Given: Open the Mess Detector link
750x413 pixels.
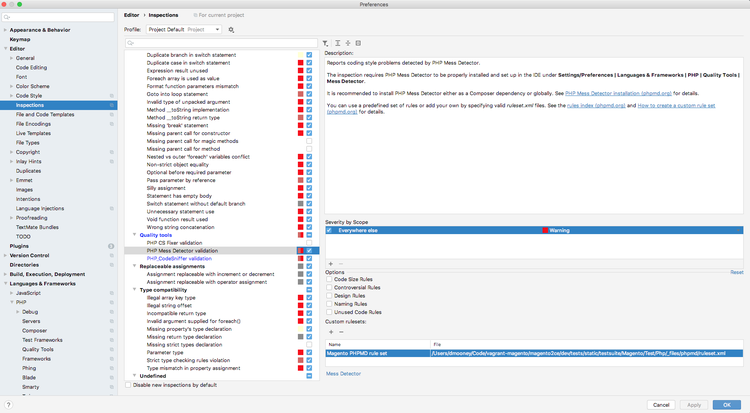Looking at the screenshot, I should [x=343, y=374].
